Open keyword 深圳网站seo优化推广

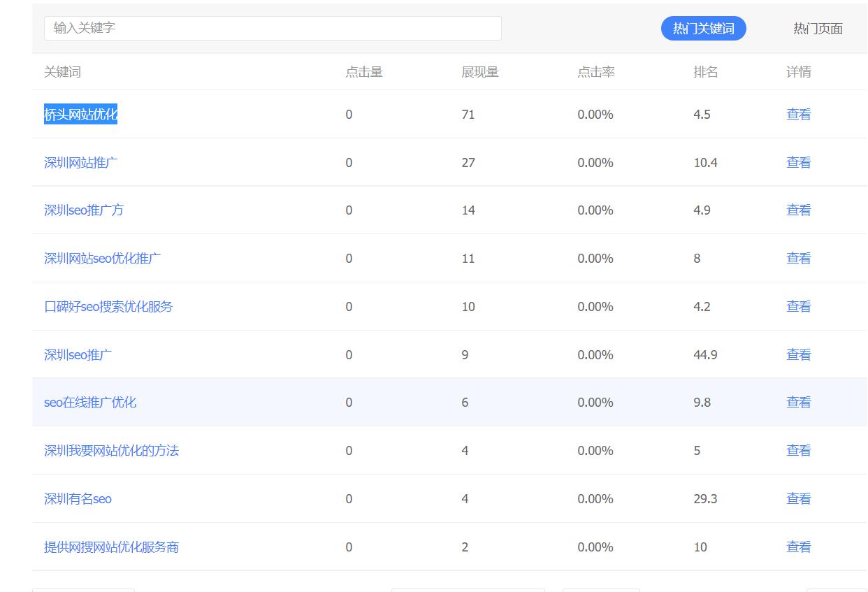click(102, 259)
